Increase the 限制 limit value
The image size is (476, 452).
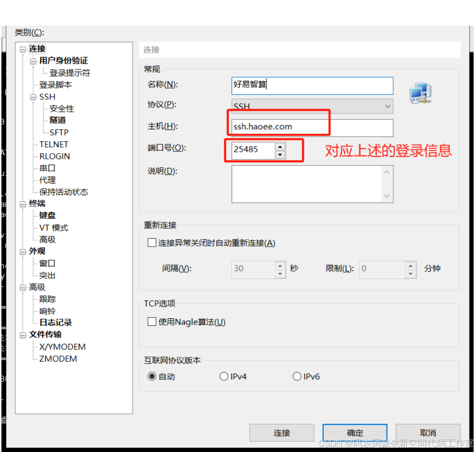[410, 266]
